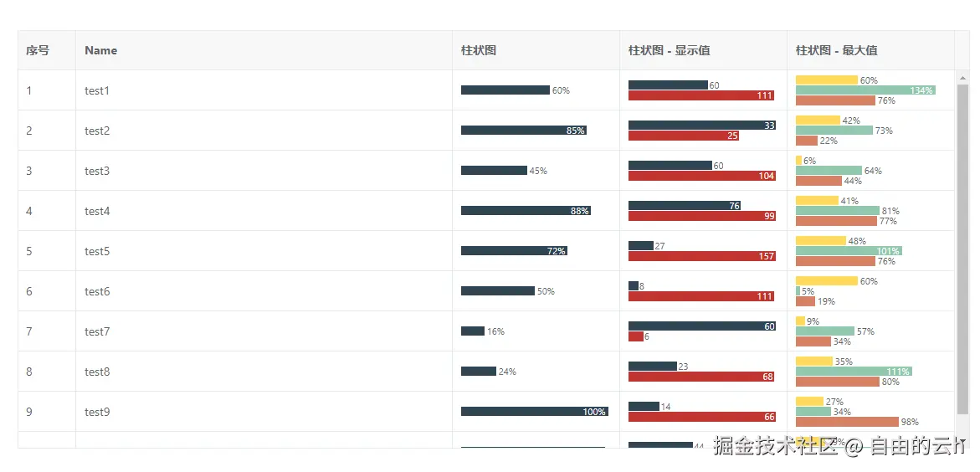Image resolution: width=980 pixels, height=472 pixels.
Task: Select row number 7 cell
Action: pyautogui.click(x=29, y=331)
